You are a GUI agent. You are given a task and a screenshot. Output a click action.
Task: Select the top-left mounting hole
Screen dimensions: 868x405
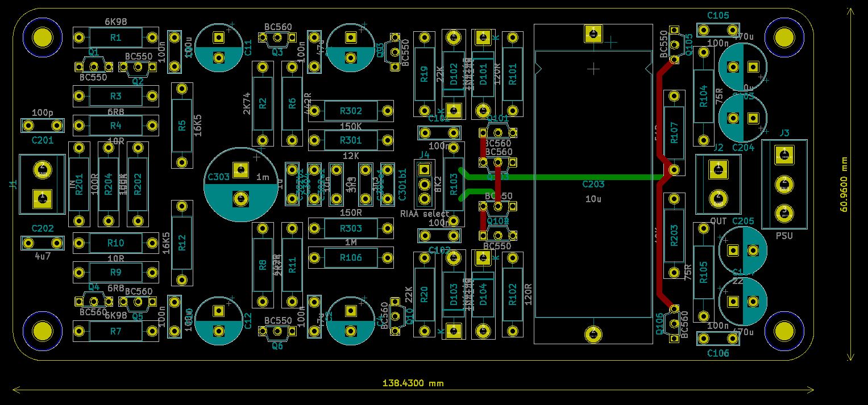[42, 38]
